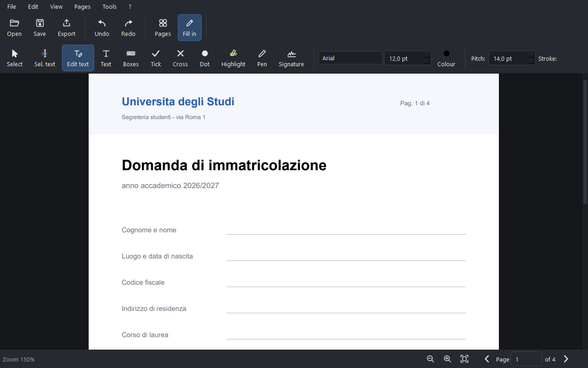Decrease Pitch value with the down stepper
588x368 pixels.
(531, 62)
